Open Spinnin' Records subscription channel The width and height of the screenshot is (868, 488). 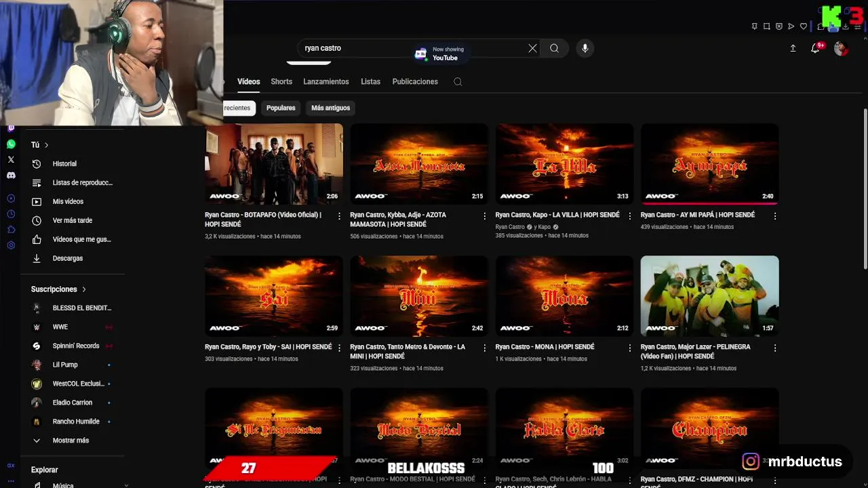pyautogui.click(x=72, y=346)
